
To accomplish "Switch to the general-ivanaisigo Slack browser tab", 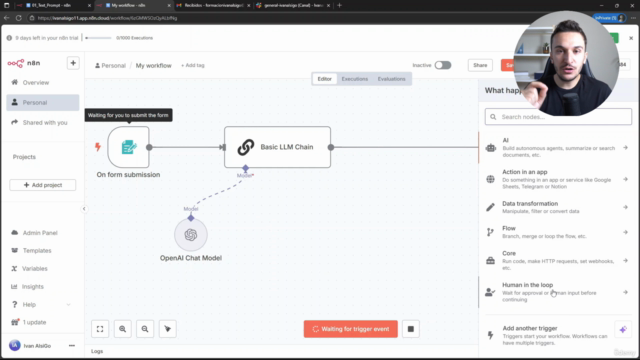I will click(x=293, y=5).
